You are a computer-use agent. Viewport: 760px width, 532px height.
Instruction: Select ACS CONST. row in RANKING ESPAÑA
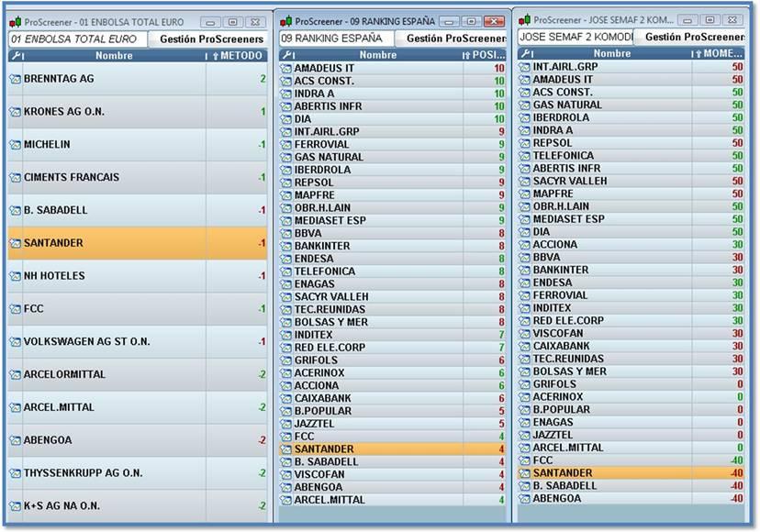pyautogui.click(x=393, y=81)
